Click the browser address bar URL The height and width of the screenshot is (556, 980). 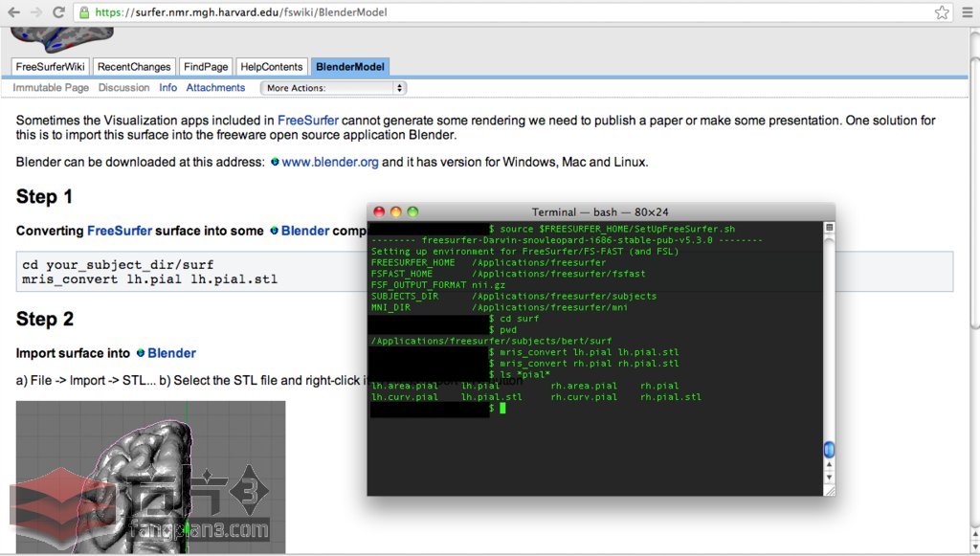coord(240,11)
